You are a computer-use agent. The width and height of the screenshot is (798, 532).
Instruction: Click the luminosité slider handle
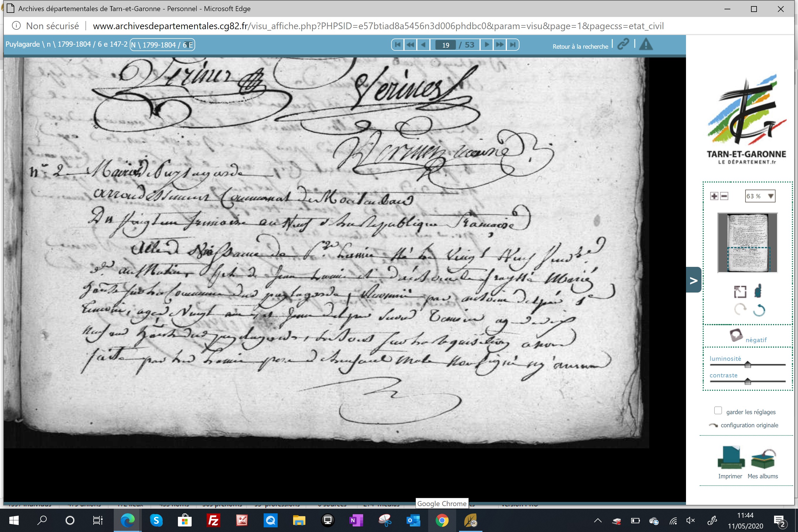coord(748,365)
